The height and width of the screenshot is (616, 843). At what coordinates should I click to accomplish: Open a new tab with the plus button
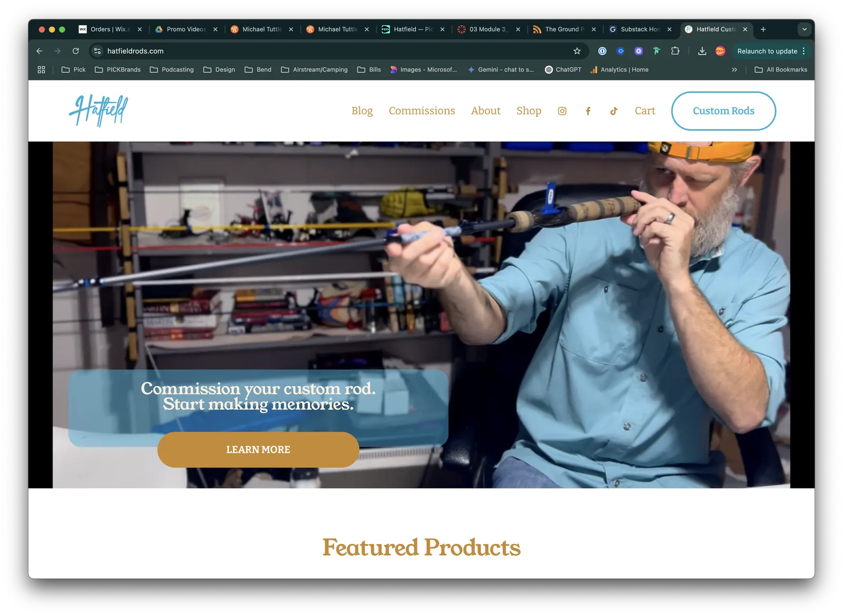pos(763,30)
